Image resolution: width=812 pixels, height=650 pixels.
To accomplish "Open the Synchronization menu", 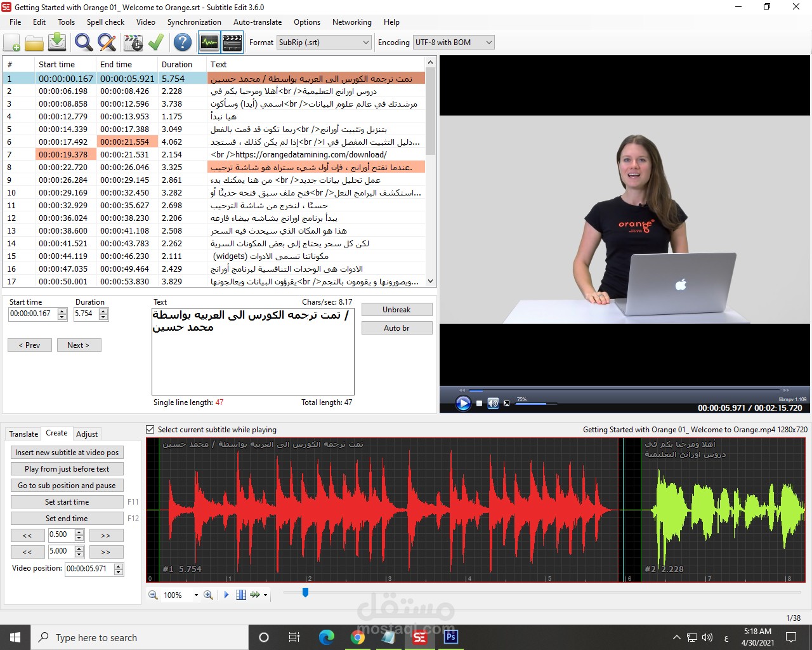I will point(194,22).
